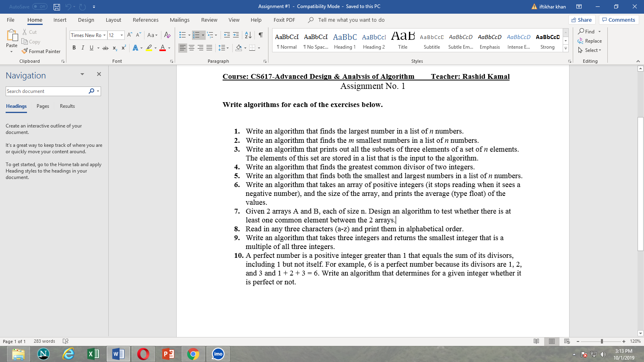Click the Share button
The width and height of the screenshot is (644, 362).
click(582, 19)
